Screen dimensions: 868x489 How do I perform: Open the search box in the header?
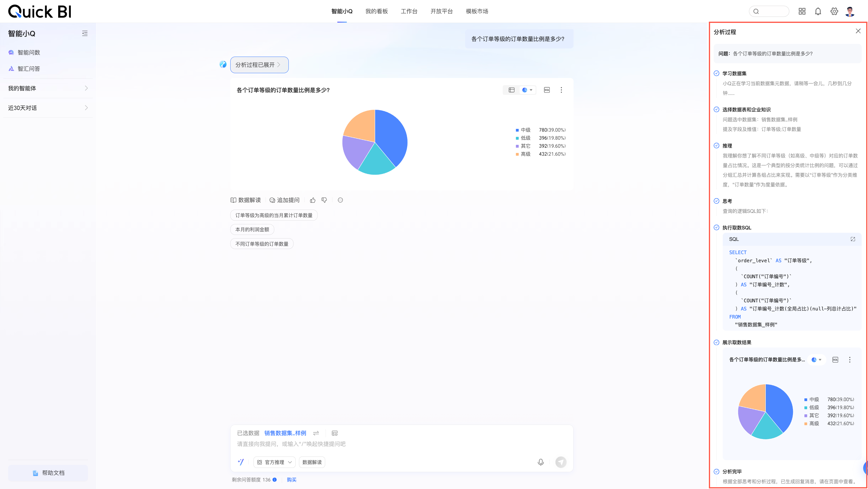click(x=769, y=11)
